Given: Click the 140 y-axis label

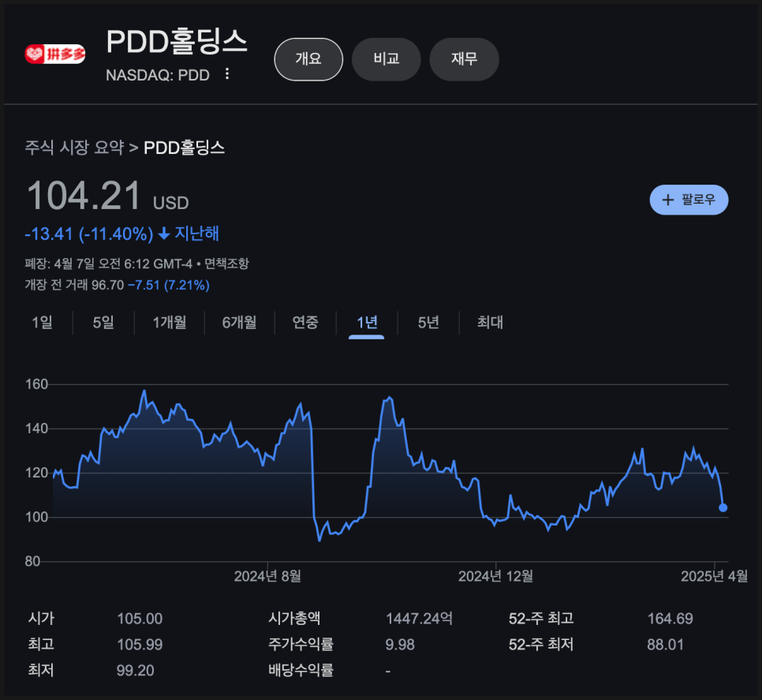Looking at the screenshot, I should tap(36, 429).
